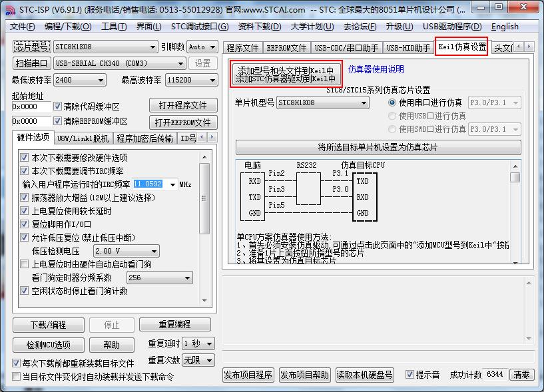Toggle 复位脚用作I/O口 checkbox
The image size is (544, 392).
pyautogui.click(x=24, y=224)
